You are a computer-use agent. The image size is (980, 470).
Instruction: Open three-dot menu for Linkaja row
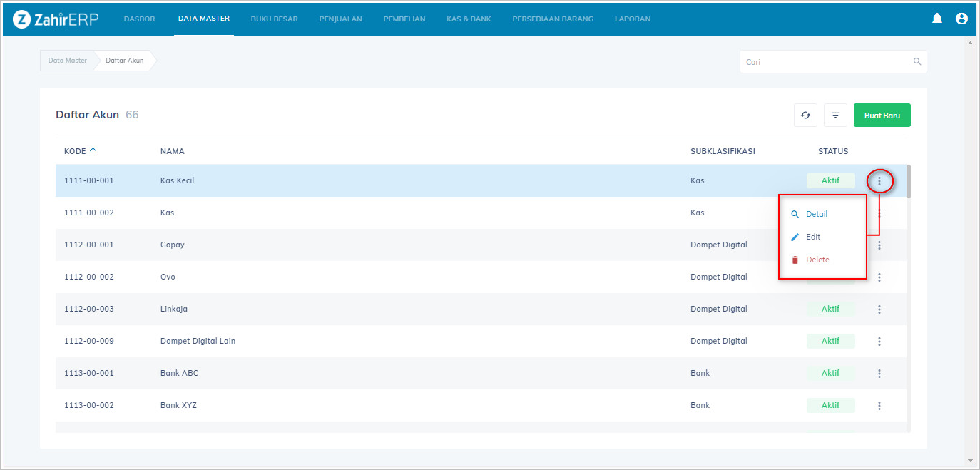879,310
